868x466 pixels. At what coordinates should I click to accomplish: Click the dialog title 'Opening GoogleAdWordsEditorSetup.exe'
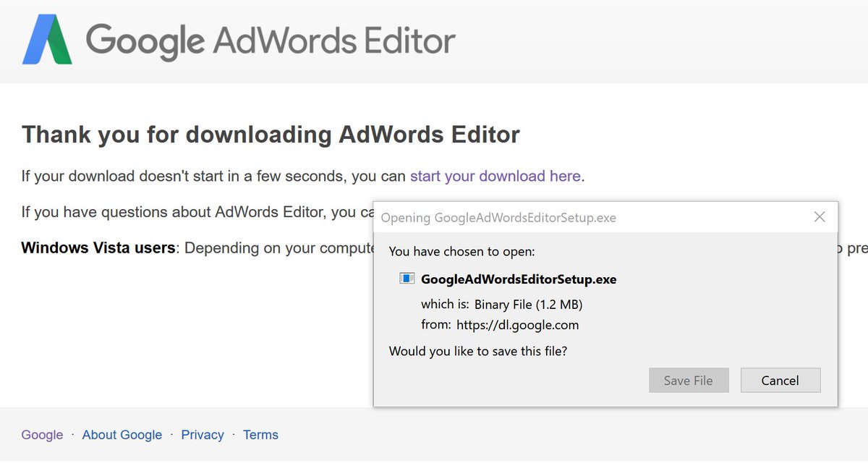(x=498, y=218)
